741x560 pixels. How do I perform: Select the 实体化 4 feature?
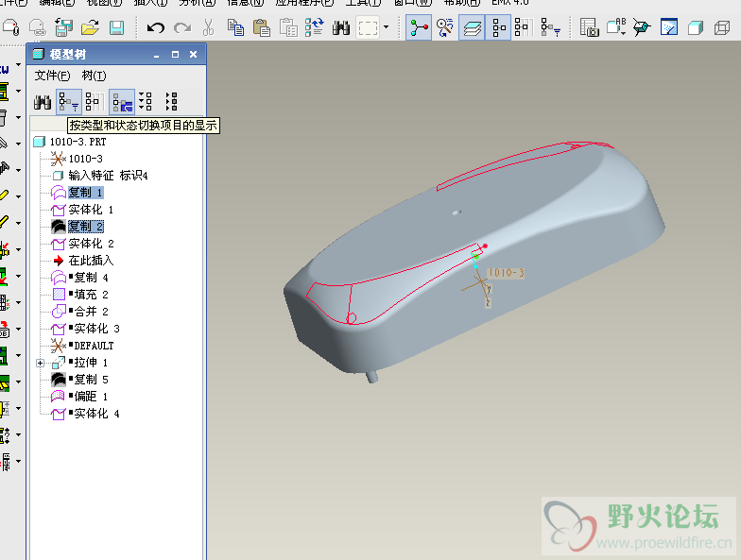85,414
